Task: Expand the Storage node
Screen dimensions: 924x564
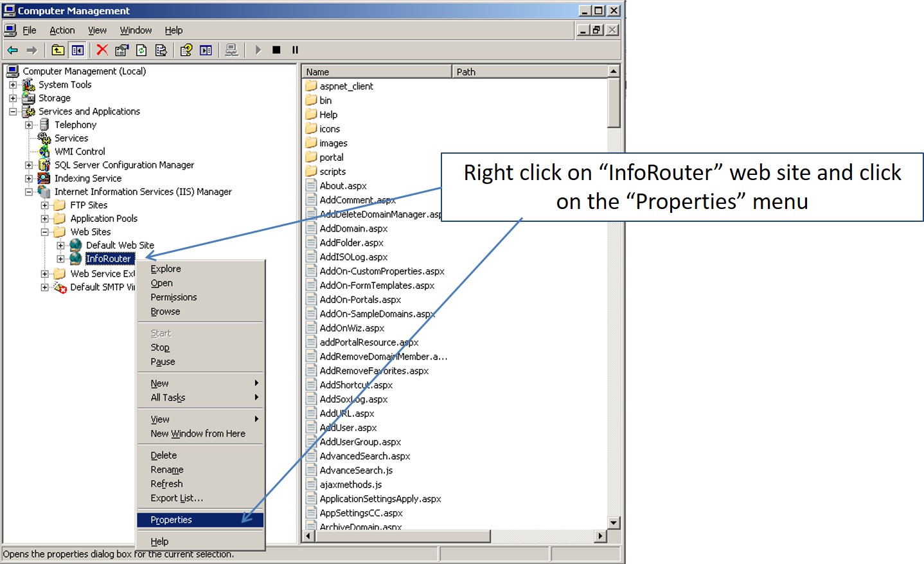Action: point(13,98)
